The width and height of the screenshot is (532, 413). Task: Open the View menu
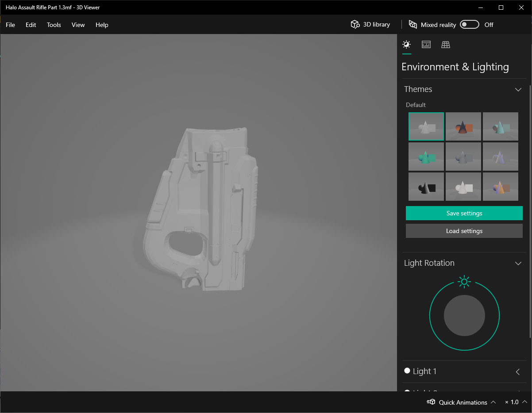point(78,25)
